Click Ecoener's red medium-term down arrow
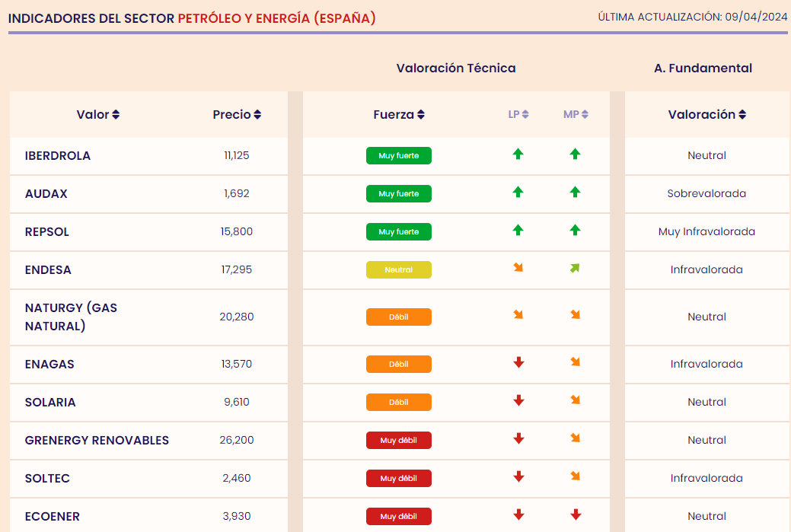The width and height of the screenshot is (791, 532). coord(576,515)
